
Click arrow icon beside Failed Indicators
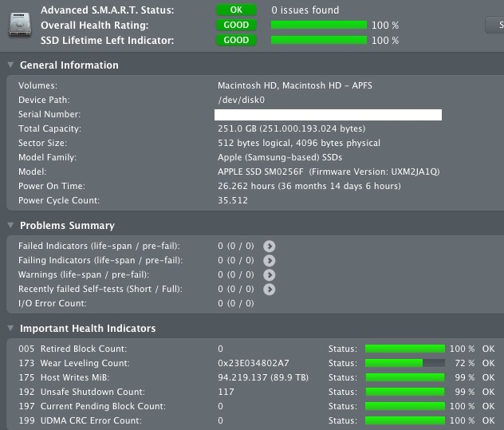(270, 246)
